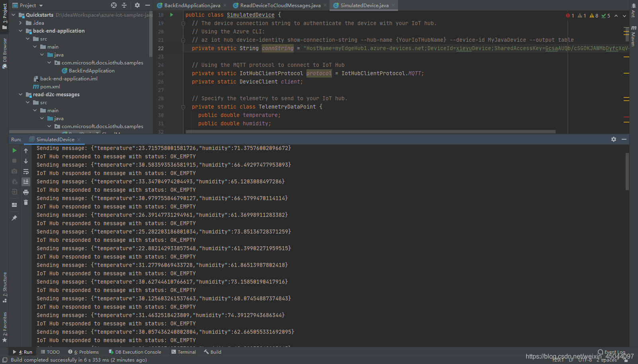Click the Down the stack trace arrow
The width and height of the screenshot is (638, 364).
(x=26, y=161)
